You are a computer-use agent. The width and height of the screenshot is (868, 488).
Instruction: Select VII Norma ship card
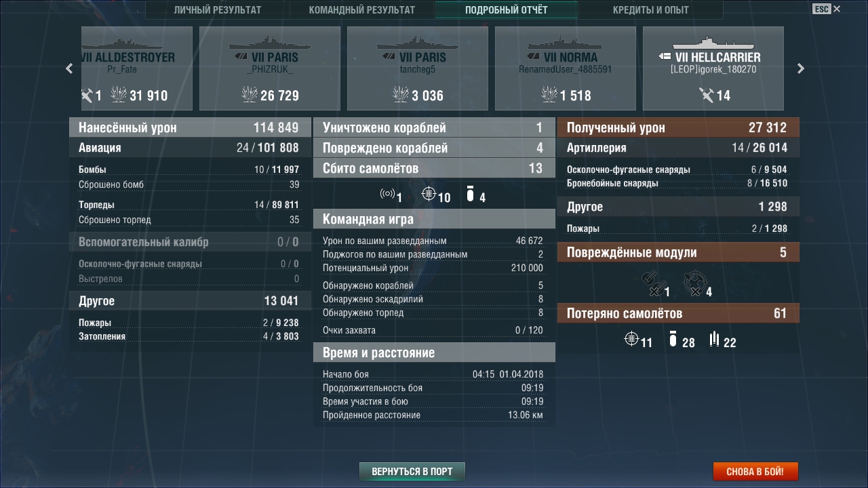tap(566, 68)
